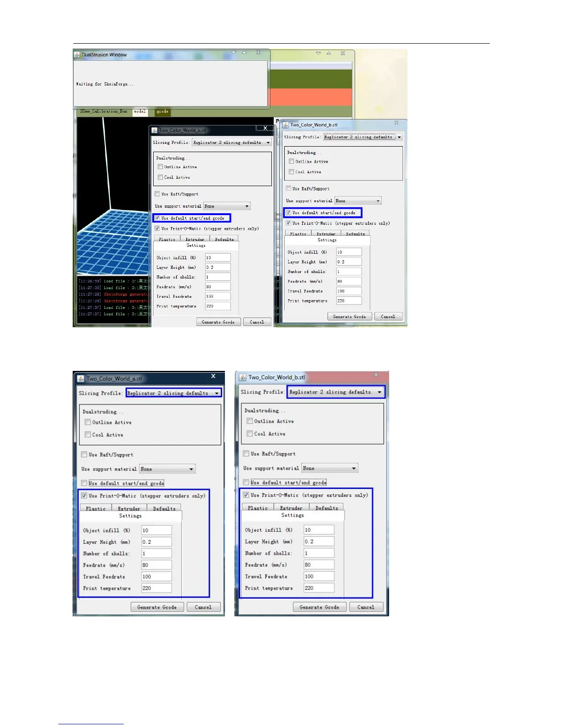Open Slicing Profile dropdown in enlarged Two_Color_World_a.stl dialog
This screenshot has width=563, height=728.
tap(174, 393)
